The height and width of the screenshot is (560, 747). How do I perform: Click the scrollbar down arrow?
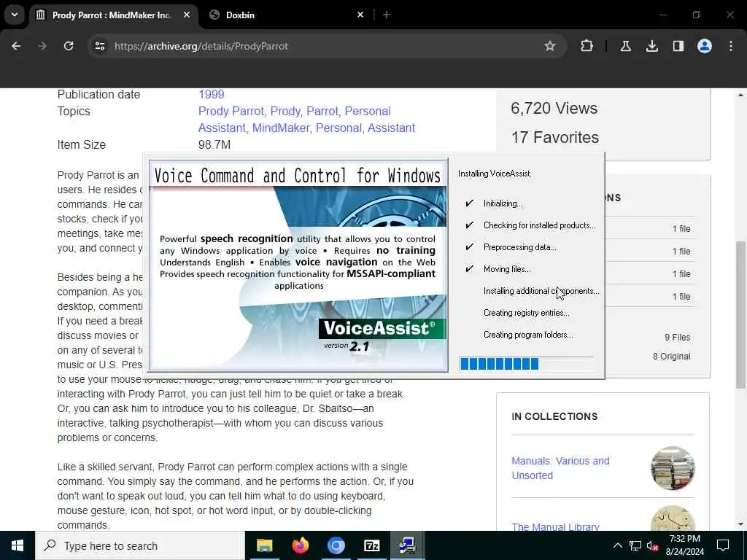[x=740, y=524]
